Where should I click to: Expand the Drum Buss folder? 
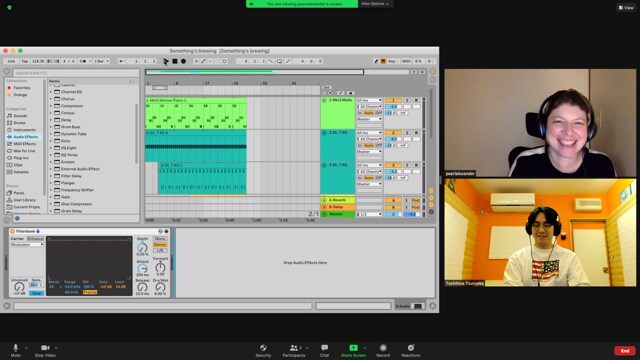pyautogui.click(x=51, y=127)
